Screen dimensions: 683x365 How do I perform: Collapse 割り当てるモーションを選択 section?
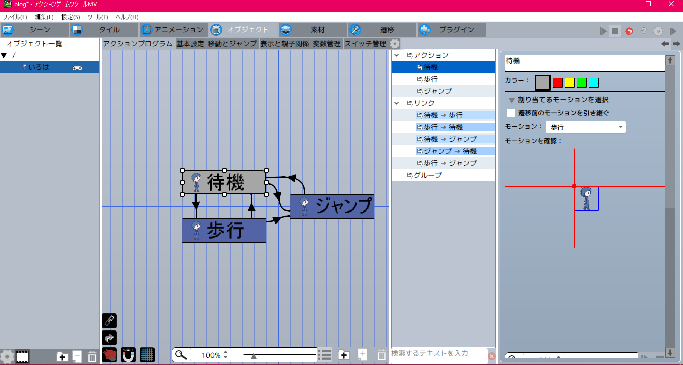pyautogui.click(x=512, y=100)
